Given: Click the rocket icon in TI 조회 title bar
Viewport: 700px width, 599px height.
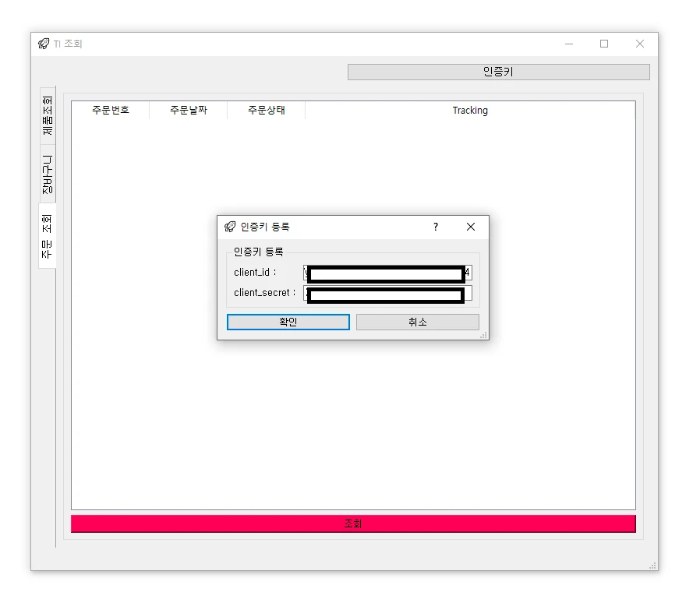Looking at the screenshot, I should tap(44, 44).
